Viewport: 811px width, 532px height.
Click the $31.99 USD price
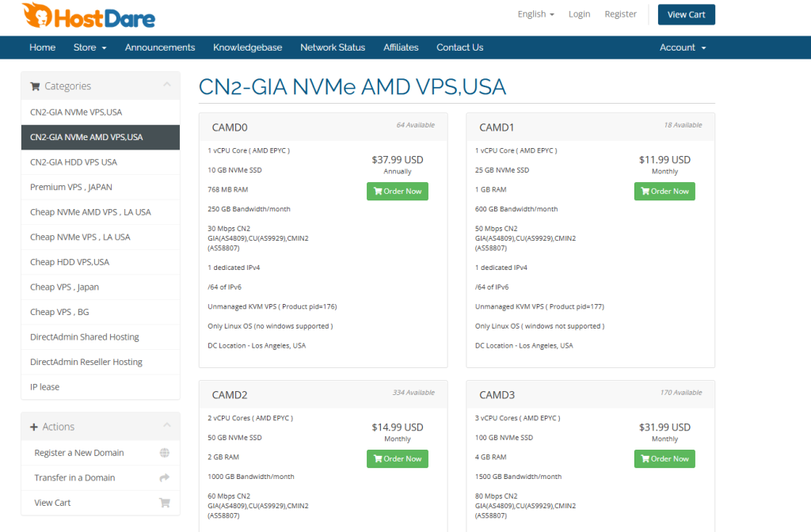pyautogui.click(x=664, y=427)
